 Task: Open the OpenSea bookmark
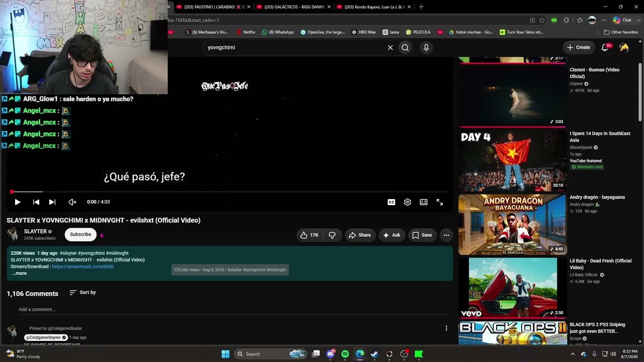[323, 32]
